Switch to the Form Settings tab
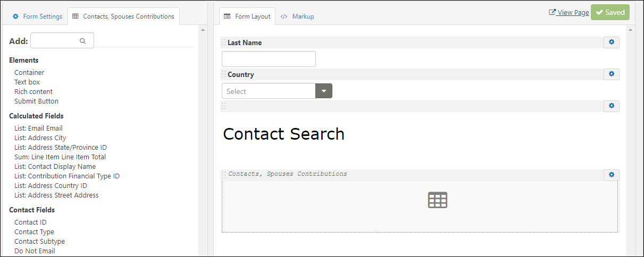644x257 pixels. (x=37, y=16)
